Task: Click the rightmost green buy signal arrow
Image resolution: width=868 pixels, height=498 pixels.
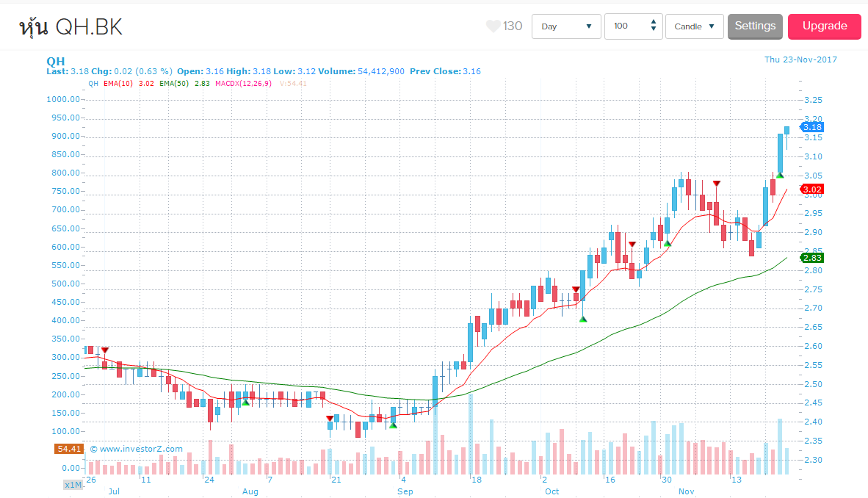Action: [780, 175]
